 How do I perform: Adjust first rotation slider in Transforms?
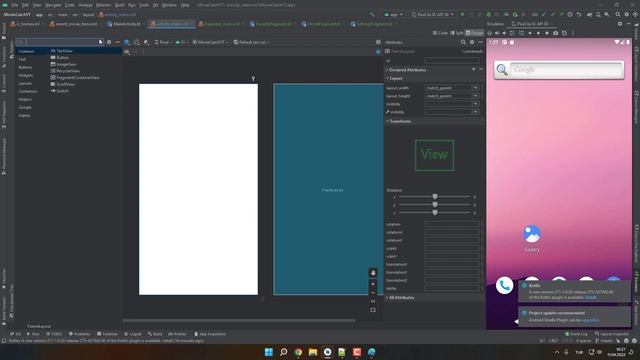coord(435,197)
